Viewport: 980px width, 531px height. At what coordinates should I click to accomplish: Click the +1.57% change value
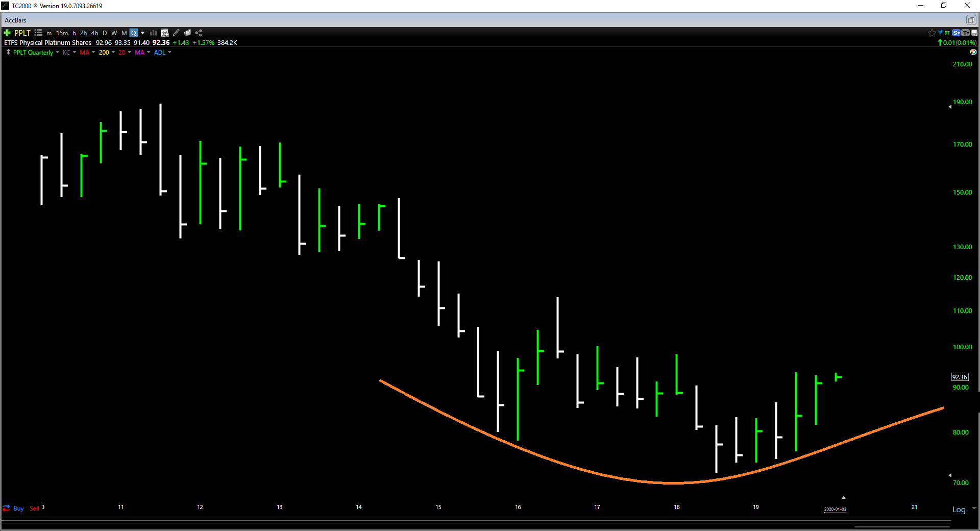(x=203, y=43)
